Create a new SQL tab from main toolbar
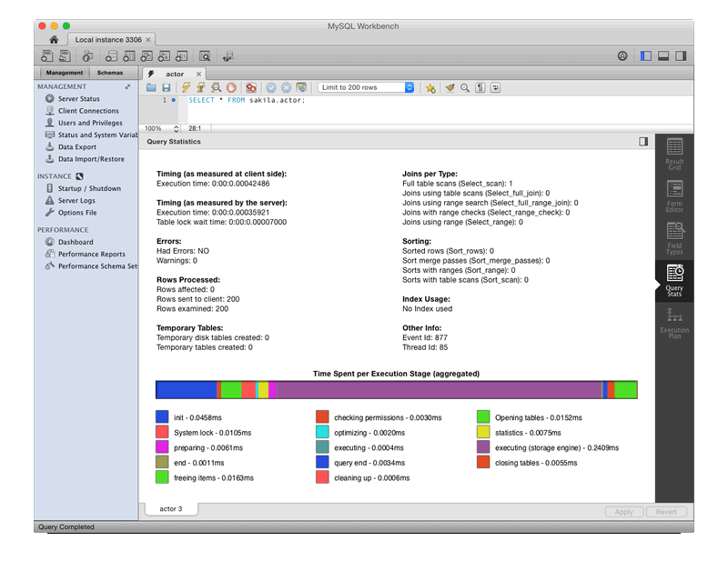This screenshot has width=728, height=581. 47,56
